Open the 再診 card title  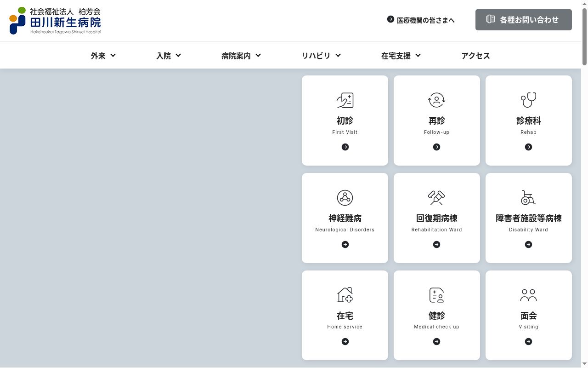pos(437,121)
